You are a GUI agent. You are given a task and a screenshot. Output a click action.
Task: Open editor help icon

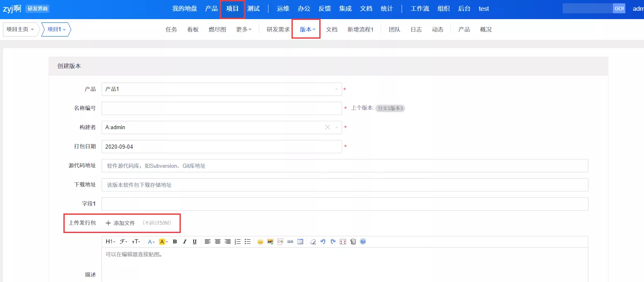(363, 242)
